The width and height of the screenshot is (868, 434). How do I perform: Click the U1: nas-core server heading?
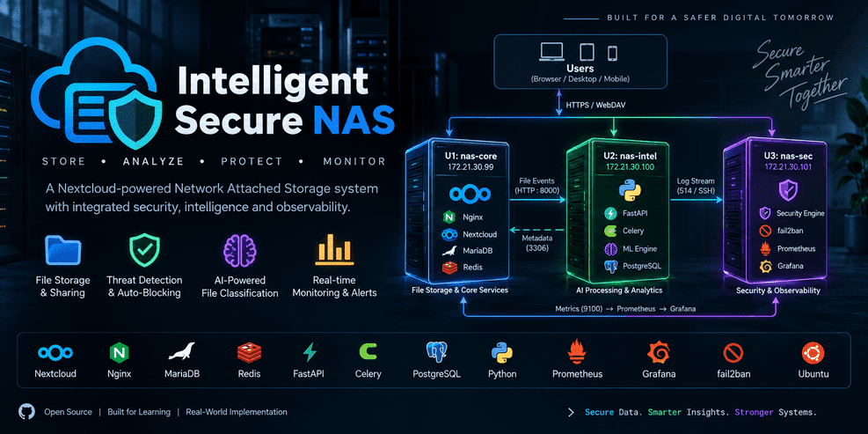(x=470, y=157)
